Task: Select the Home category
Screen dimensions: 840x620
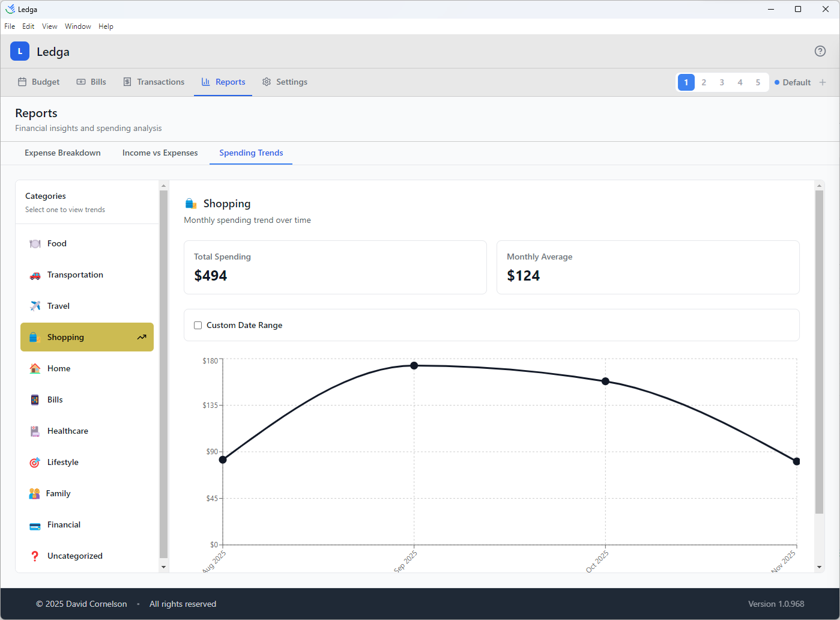Action: click(x=87, y=368)
